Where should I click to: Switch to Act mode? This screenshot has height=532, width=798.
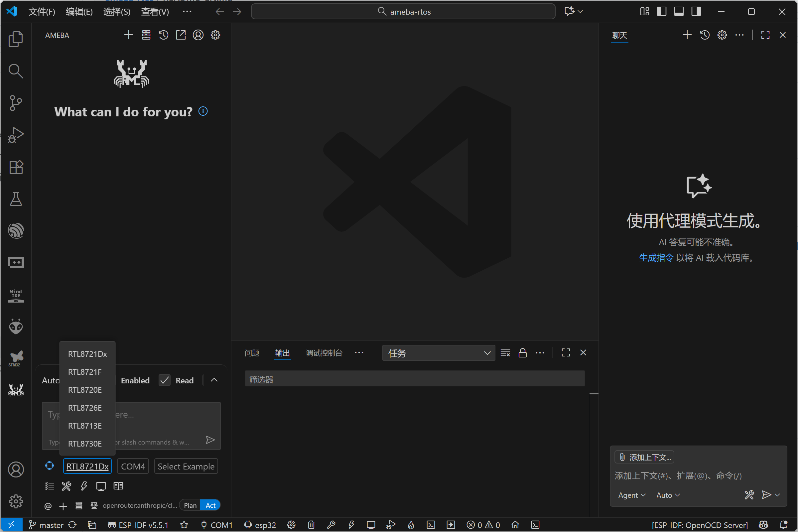point(210,505)
